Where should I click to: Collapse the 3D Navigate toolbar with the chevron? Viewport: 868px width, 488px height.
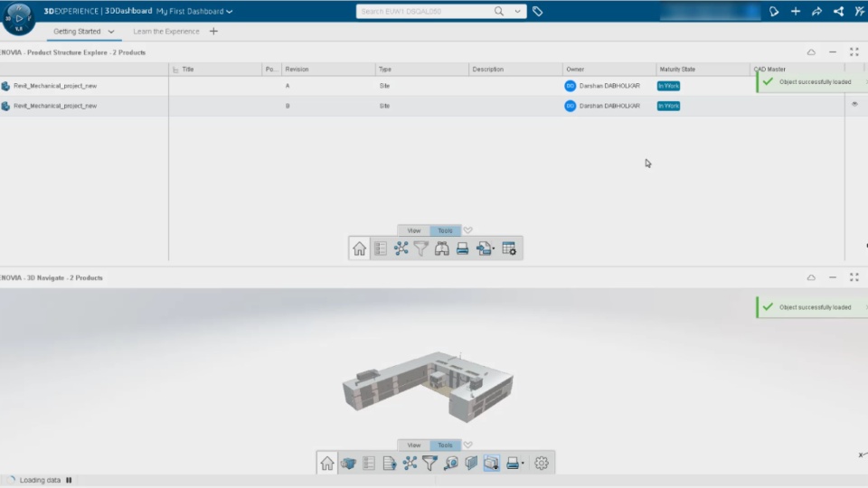[467, 445]
